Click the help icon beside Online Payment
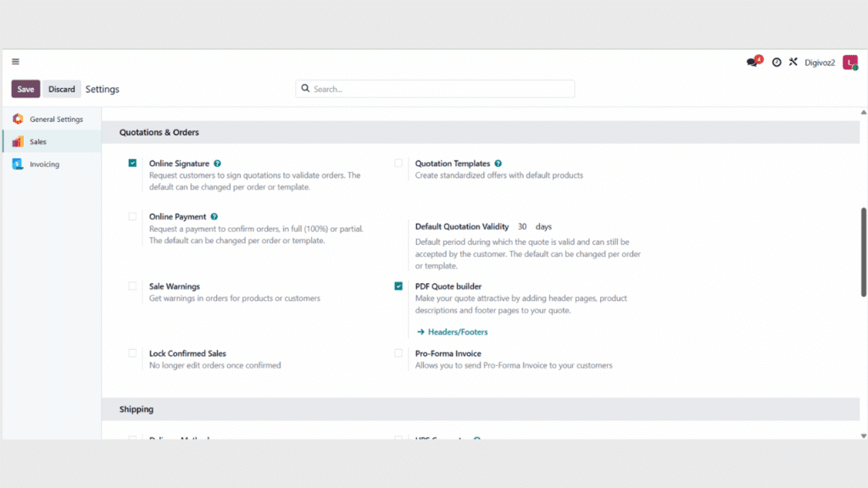The width and height of the screenshot is (868, 488). pos(214,217)
